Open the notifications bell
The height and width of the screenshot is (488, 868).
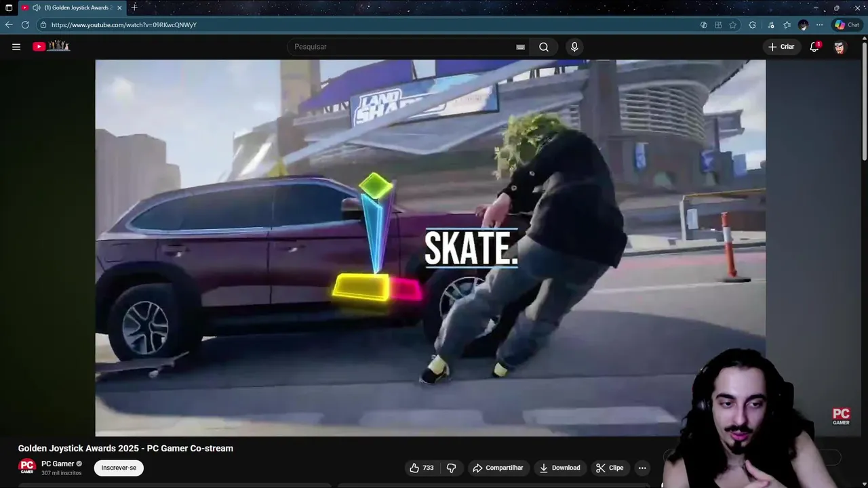pos(814,47)
